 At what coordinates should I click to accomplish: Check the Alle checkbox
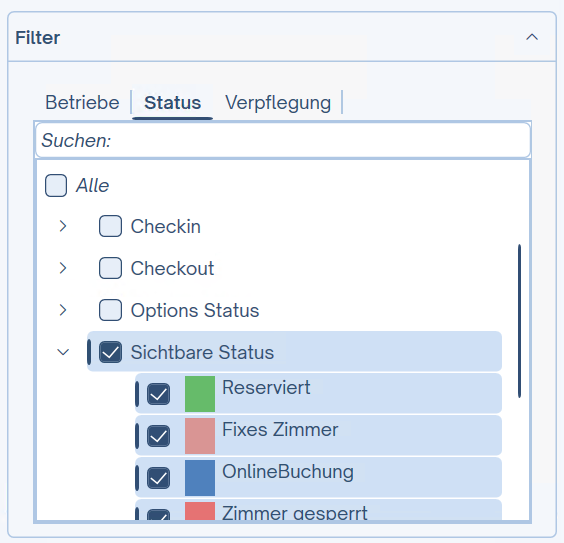pyautogui.click(x=56, y=186)
